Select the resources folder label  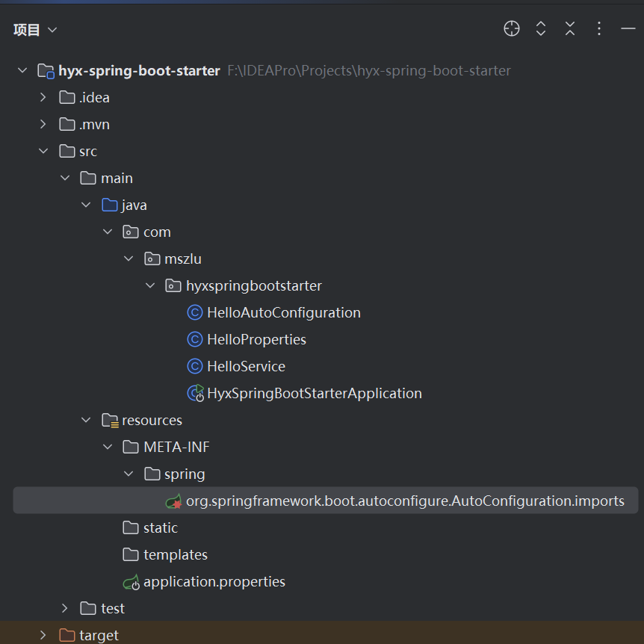coord(152,420)
